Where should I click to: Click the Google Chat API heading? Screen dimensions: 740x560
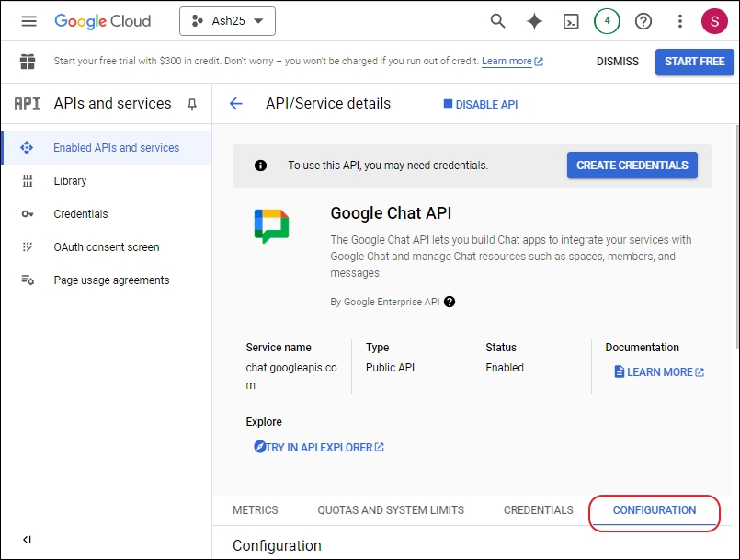point(391,213)
